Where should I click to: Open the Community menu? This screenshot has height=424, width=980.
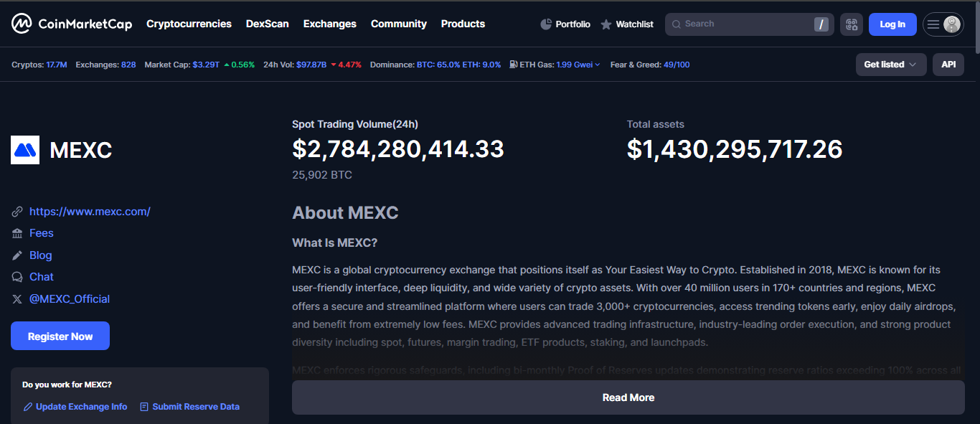[x=399, y=24]
